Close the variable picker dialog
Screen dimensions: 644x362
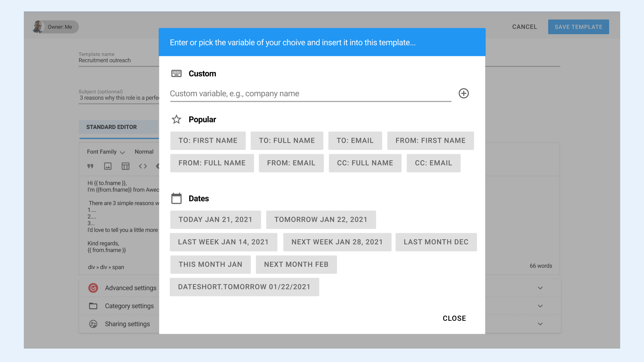(455, 318)
